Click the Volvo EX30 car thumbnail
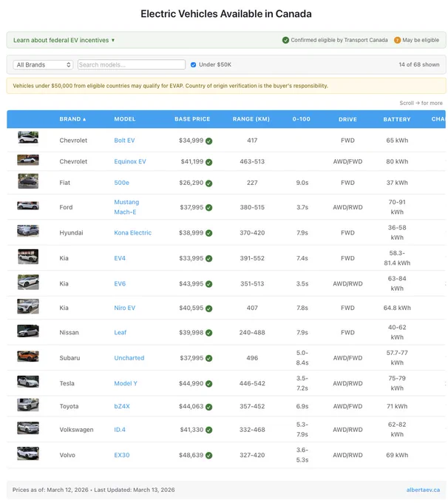Image resolution: width=448 pixels, height=503 pixels. point(28,453)
